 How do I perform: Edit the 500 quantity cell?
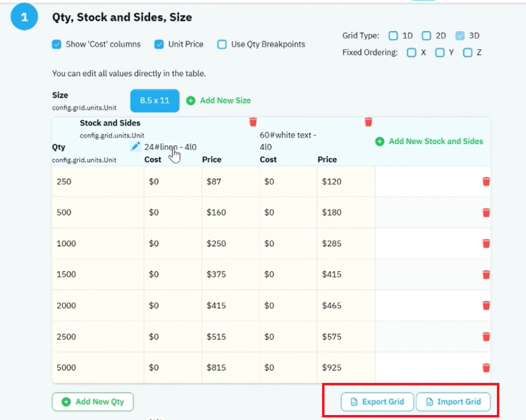[98, 212]
